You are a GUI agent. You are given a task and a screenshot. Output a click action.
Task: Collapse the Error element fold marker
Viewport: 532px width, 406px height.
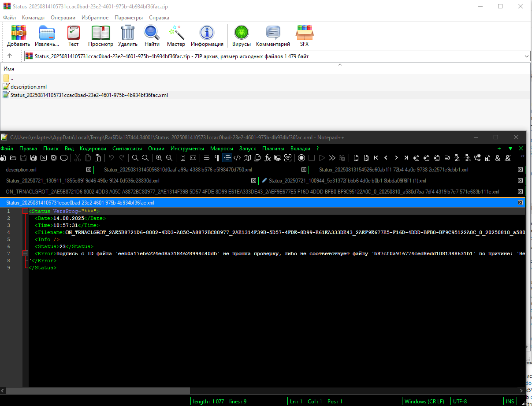coord(25,254)
